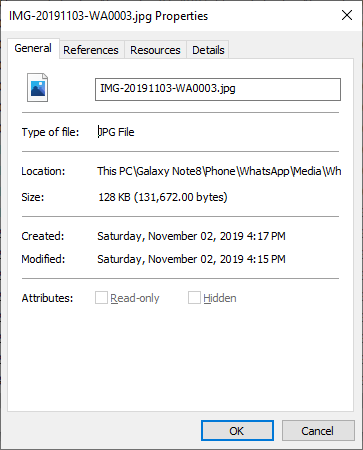Click the Cancel button
The width and height of the screenshot is (363, 450).
pyautogui.click(x=318, y=431)
